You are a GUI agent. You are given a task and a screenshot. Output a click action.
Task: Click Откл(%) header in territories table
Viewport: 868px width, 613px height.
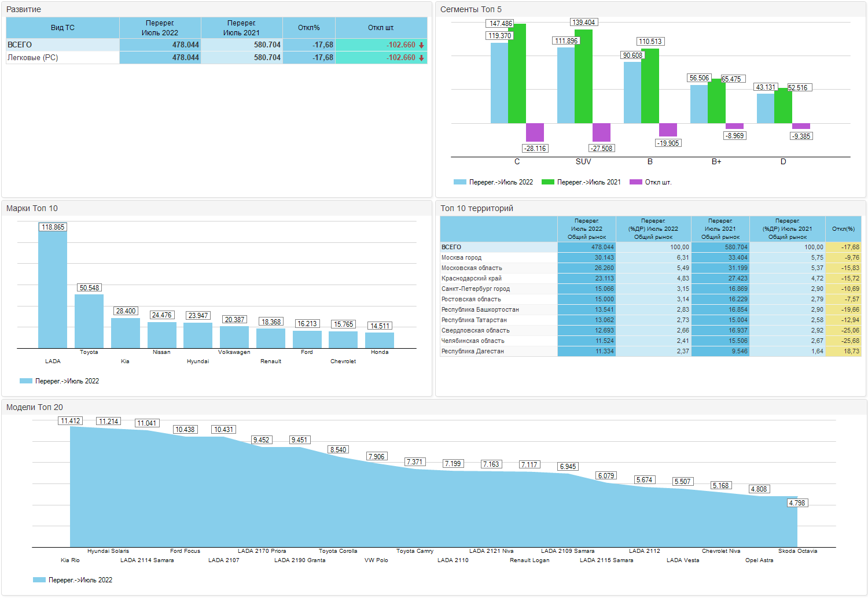pyautogui.click(x=844, y=229)
